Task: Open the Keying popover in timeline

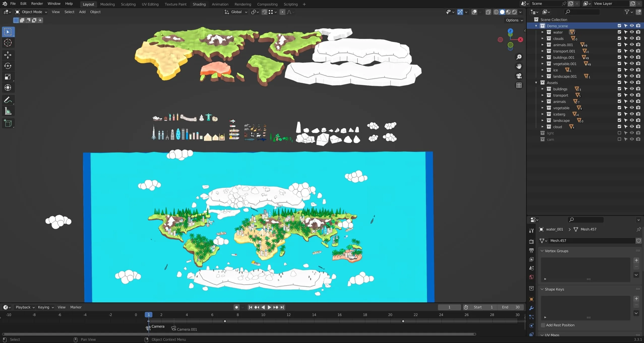Action: [46, 307]
